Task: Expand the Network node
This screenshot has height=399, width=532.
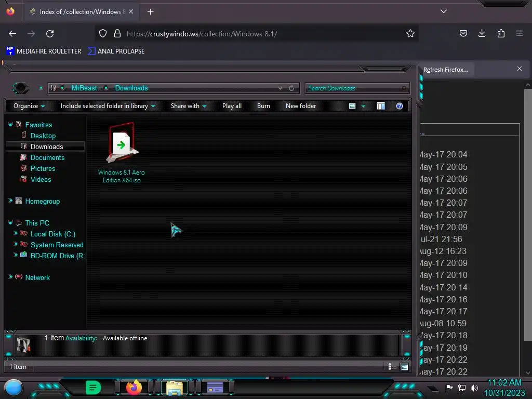Action: pyautogui.click(x=10, y=277)
